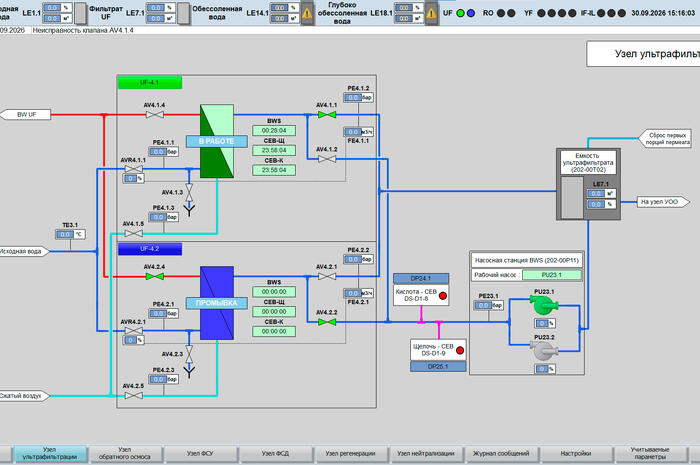Click the red indicator on Кислота - СЕВ DS-D1-8

tap(443, 296)
